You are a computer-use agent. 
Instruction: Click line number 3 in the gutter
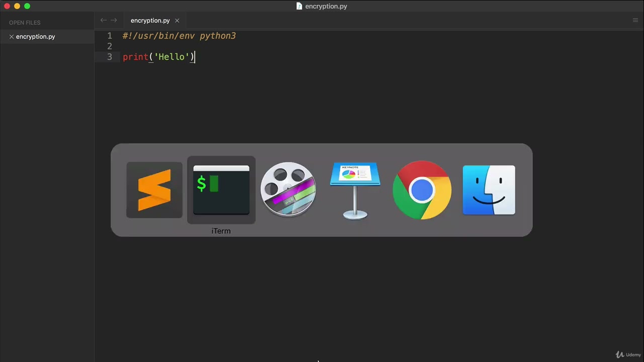[x=110, y=57]
